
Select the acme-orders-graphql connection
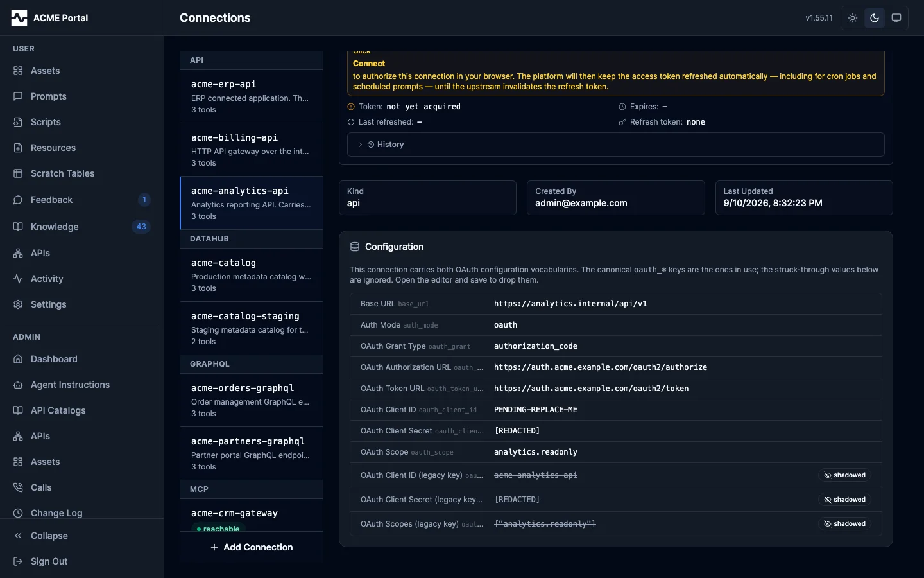tap(252, 400)
